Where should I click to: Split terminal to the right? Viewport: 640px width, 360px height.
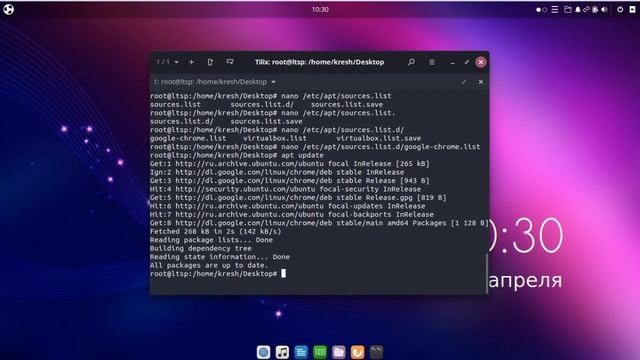point(210,62)
